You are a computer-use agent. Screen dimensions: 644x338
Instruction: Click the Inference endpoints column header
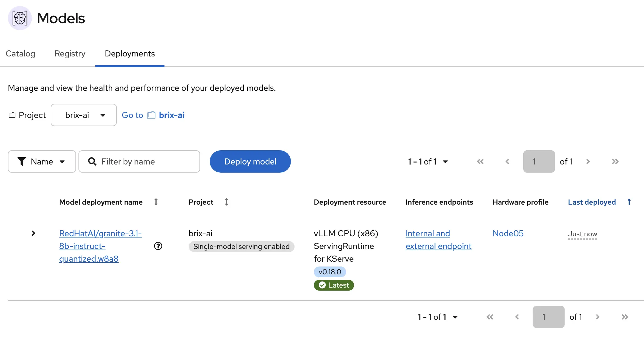pyautogui.click(x=439, y=202)
